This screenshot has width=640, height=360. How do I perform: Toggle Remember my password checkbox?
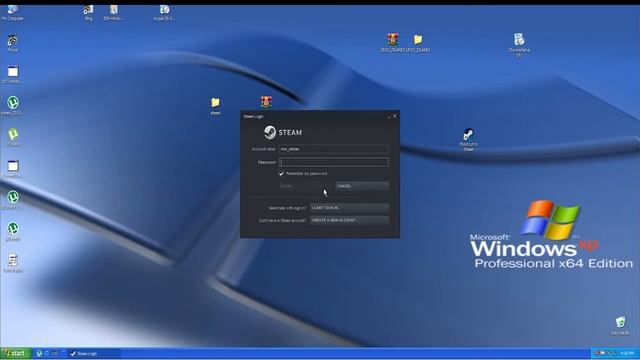281,173
